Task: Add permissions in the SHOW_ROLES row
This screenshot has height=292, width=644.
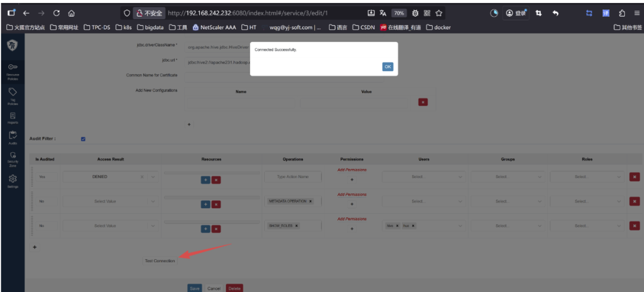Action: (x=352, y=228)
